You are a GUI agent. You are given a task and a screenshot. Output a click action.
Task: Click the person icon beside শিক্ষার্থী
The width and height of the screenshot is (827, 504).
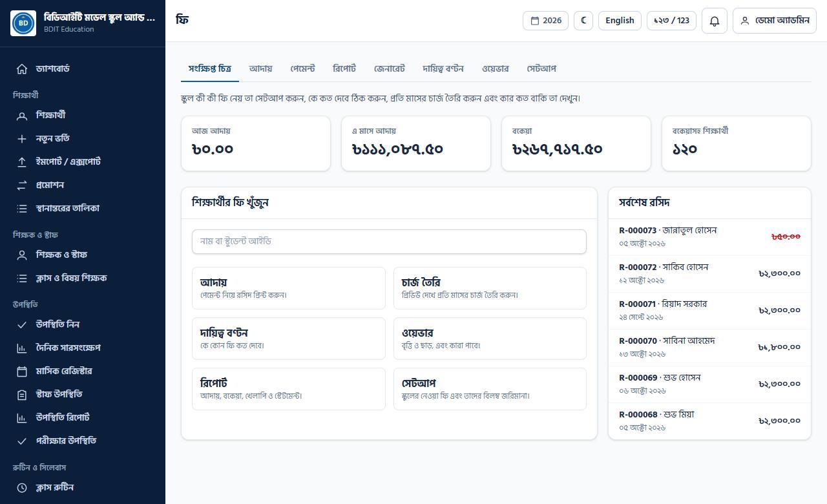click(22, 116)
